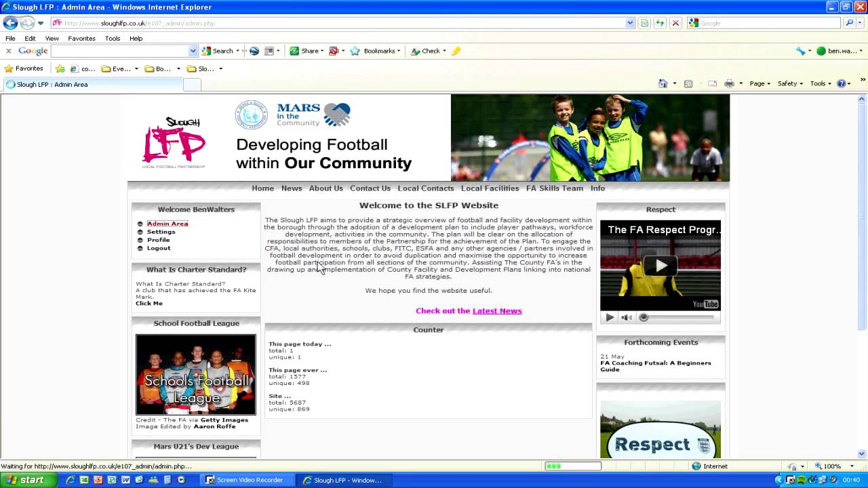Expand the Safety dropdown menu

click(790, 83)
